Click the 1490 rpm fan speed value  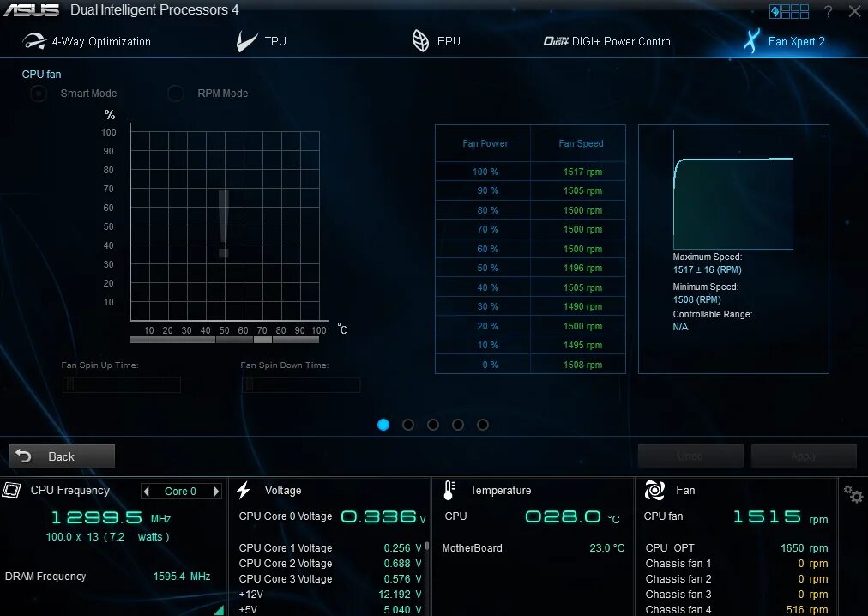(582, 306)
